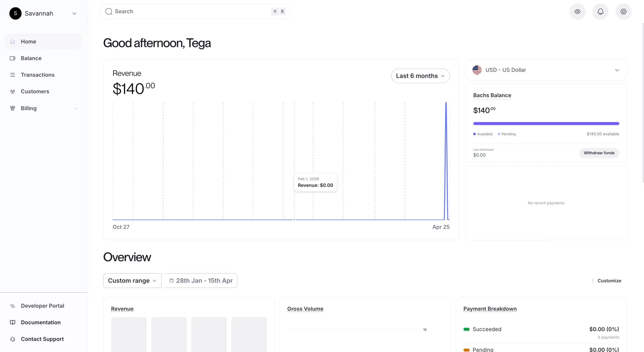Open Documentation link
The image size is (644, 352).
pos(41,323)
